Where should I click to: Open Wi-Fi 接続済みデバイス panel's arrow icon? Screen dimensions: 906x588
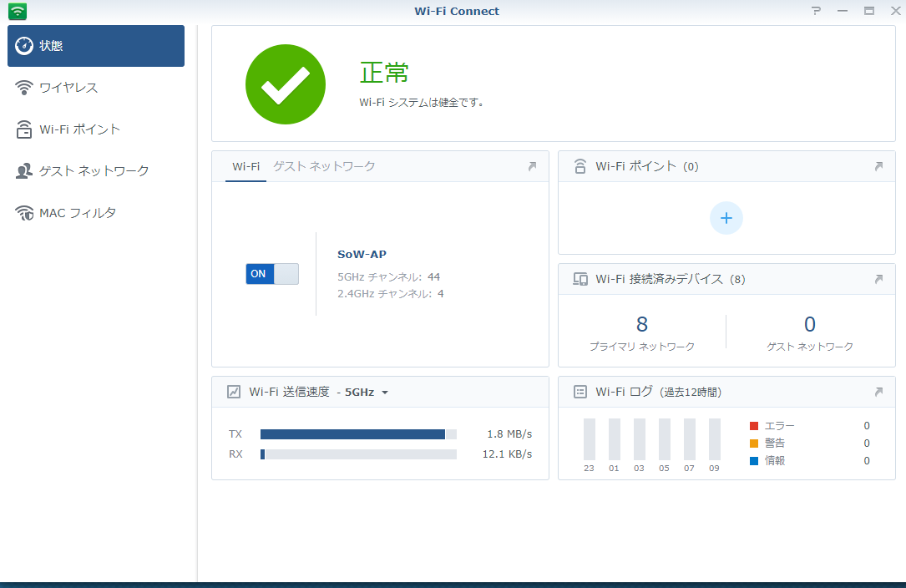point(878,279)
